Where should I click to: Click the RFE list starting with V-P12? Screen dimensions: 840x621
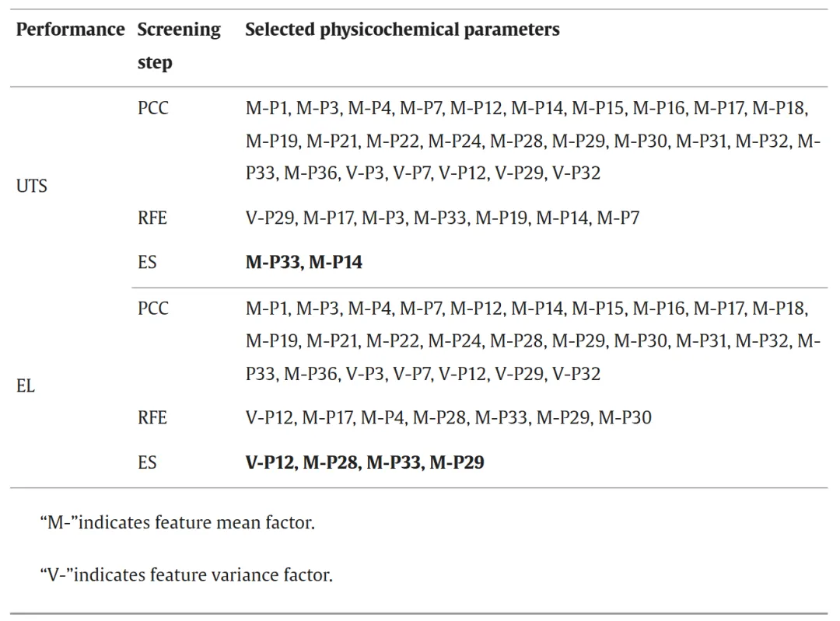pos(448,418)
